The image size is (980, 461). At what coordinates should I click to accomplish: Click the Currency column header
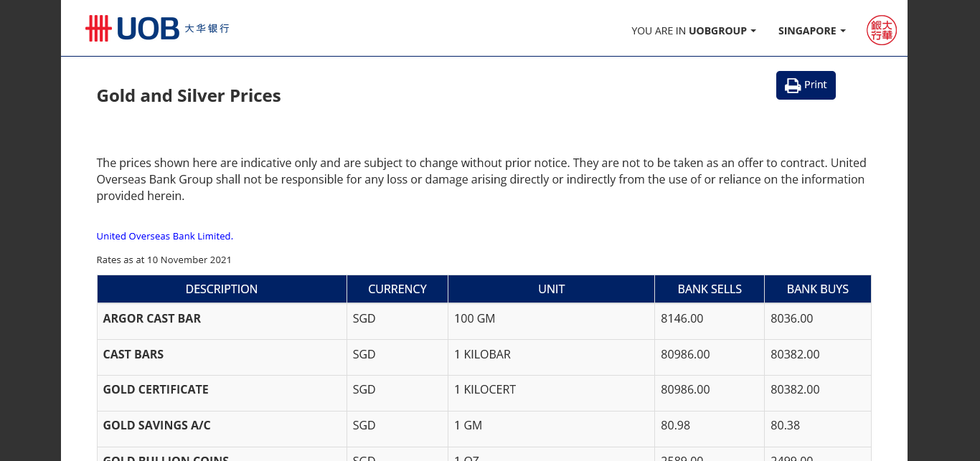coord(397,289)
